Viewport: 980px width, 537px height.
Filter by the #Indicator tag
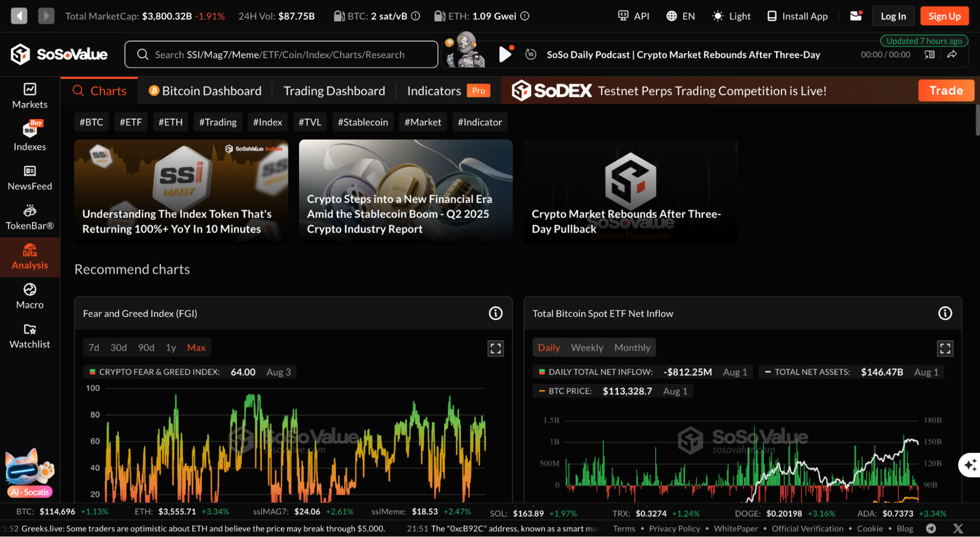[x=480, y=122]
